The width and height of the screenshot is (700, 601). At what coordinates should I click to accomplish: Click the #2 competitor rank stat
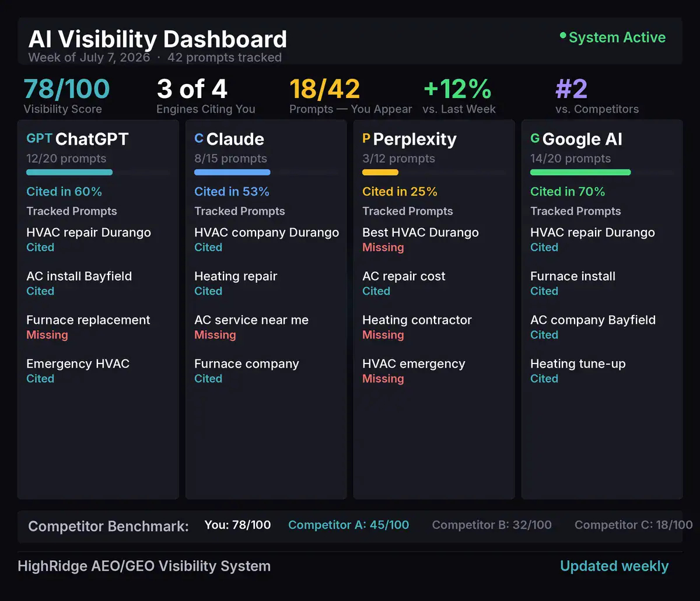[x=572, y=89]
